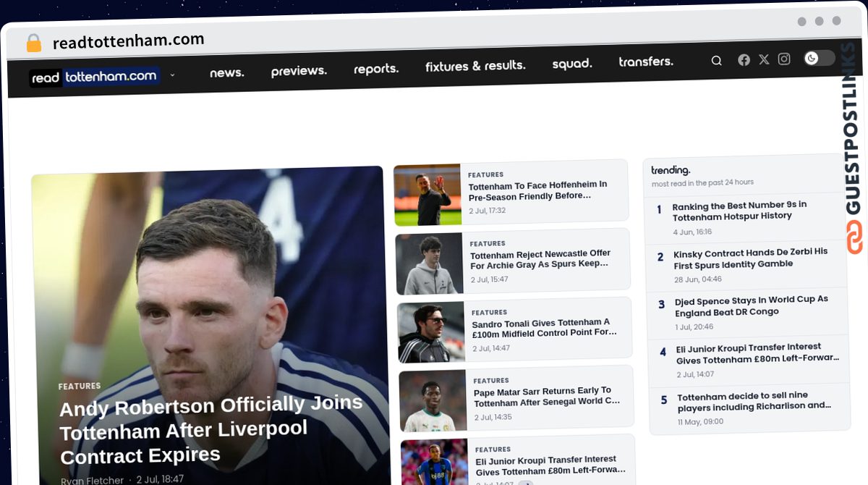Click the Archie Gray article thumbnail

[x=430, y=263]
